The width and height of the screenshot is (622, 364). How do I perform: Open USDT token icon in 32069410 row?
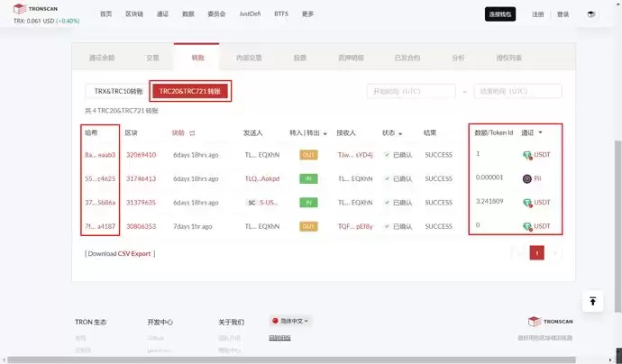(526, 155)
